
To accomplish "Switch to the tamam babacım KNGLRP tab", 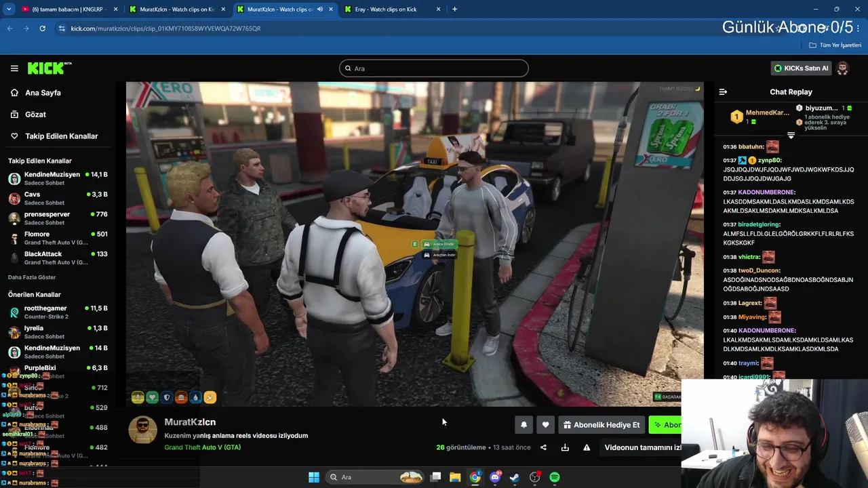I will [x=68, y=9].
